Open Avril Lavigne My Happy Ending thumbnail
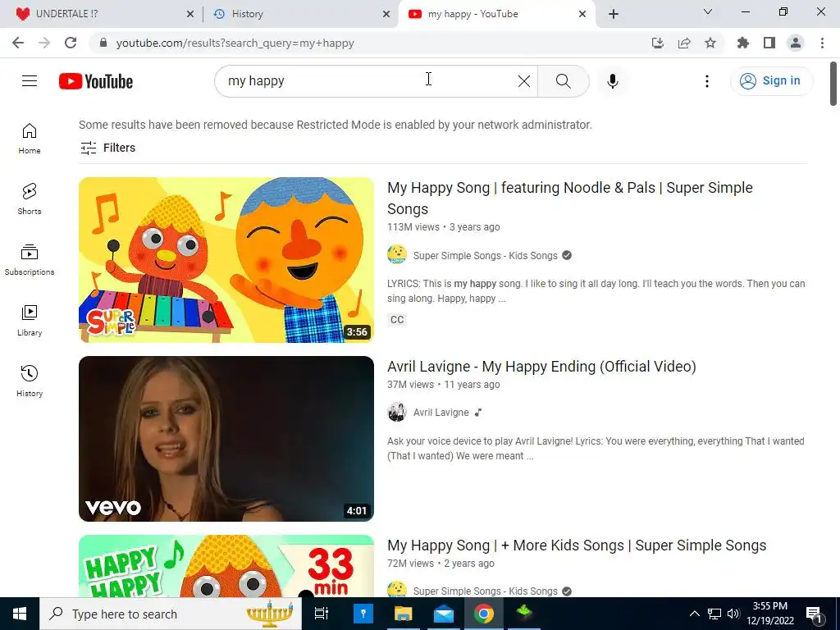Image resolution: width=840 pixels, height=630 pixels. click(226, 439)
